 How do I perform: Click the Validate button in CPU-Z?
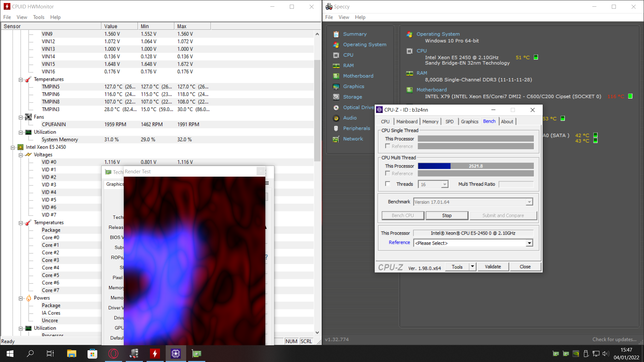[x=493, y=267]
